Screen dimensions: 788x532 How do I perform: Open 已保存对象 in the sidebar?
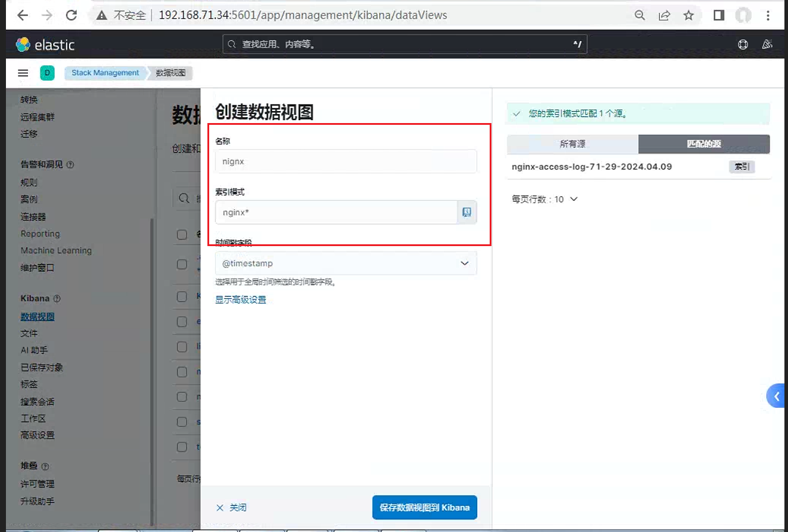pyautogui.click(x=42, y=367)
